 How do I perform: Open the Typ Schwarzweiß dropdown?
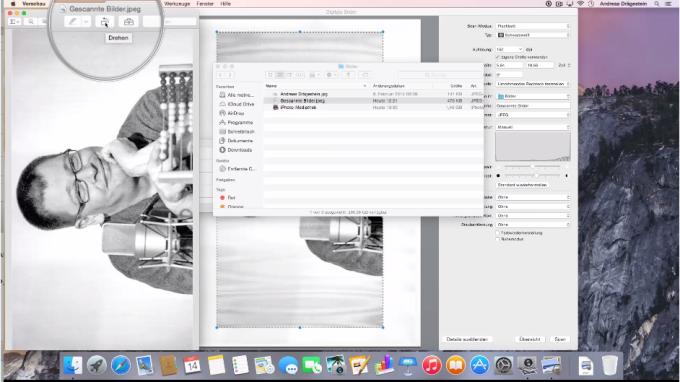(532, 35)
